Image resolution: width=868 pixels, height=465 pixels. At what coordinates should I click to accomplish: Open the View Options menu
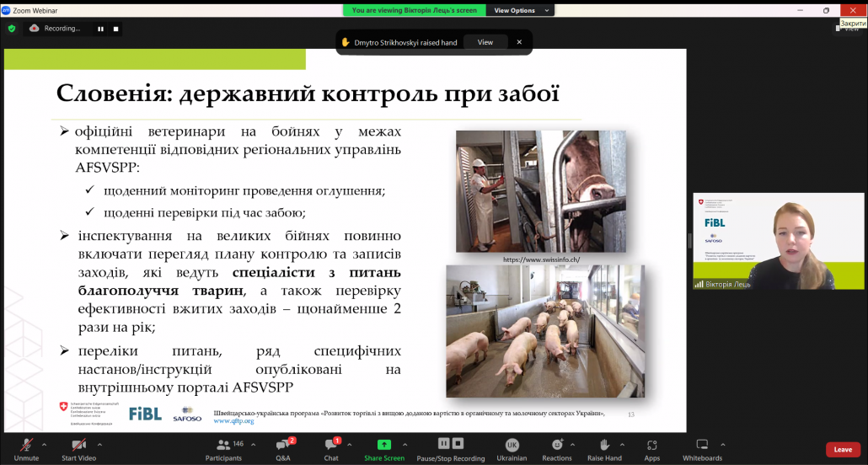click(x=519, y=10)
